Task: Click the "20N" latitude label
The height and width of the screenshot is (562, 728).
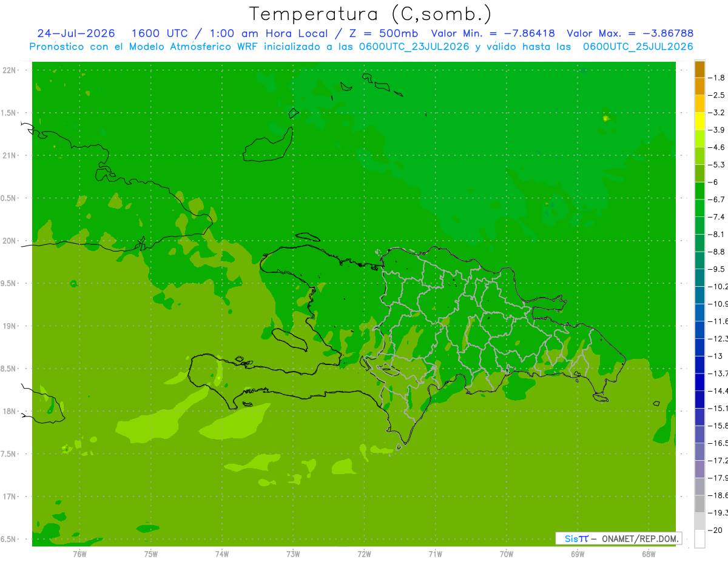Action: [9, 241]
